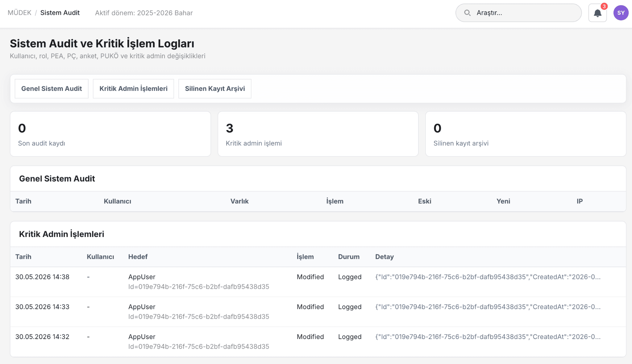Click the search magnifier icon
The width and height of the screenshot is (632, 364).
click(x=467, y=13)
